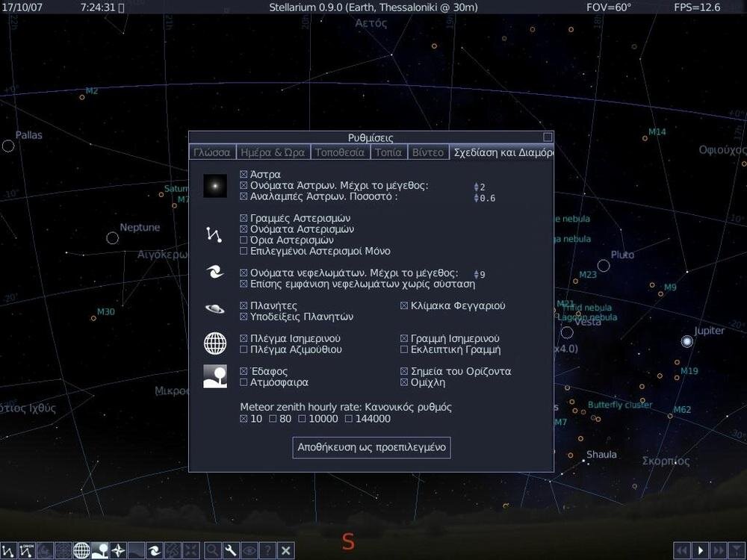Toggle constellation lines in the bottom toolbar
The height and width of the screenshot is (560, 747).
pos(9,550)
